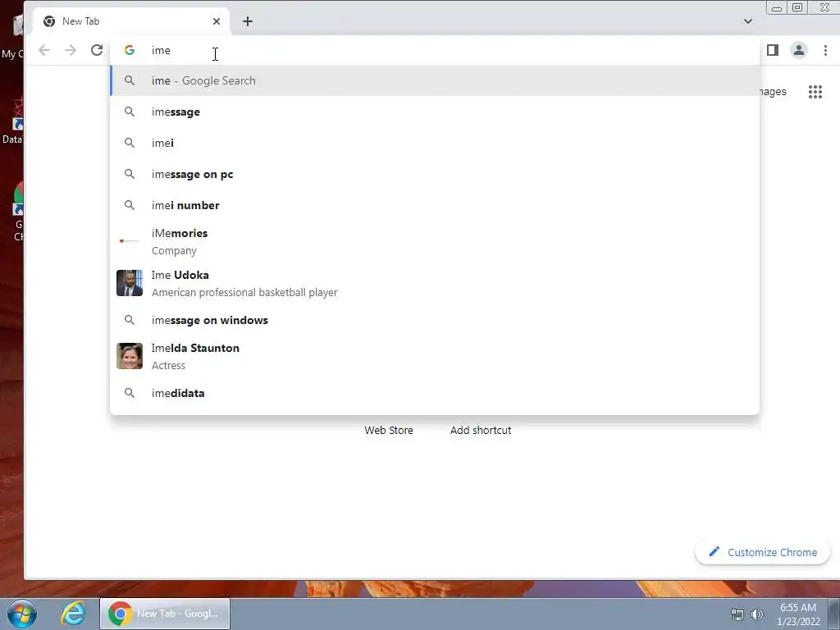Viewport: 840px width, 630px height.
Task: Reload the page with the refresh icon
Action: (x=97, y=50)
